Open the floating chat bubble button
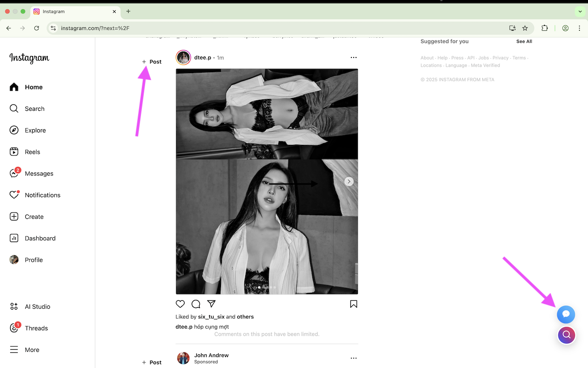588x368 pixels. coord(566,314)
